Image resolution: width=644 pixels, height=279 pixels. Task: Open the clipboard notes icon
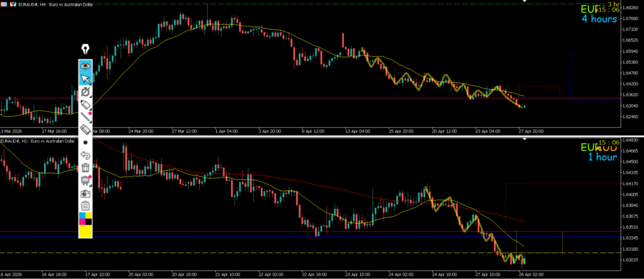tap(86, 205)
